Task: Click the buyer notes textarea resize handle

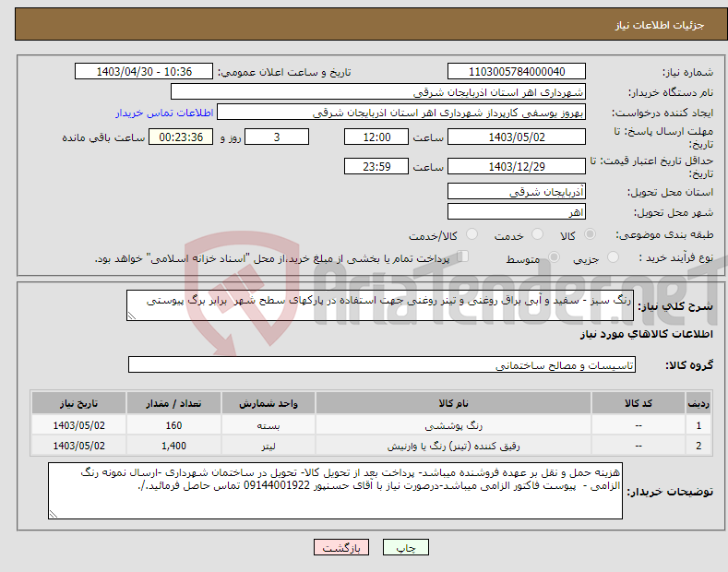Action: click(x=54, y=514)
